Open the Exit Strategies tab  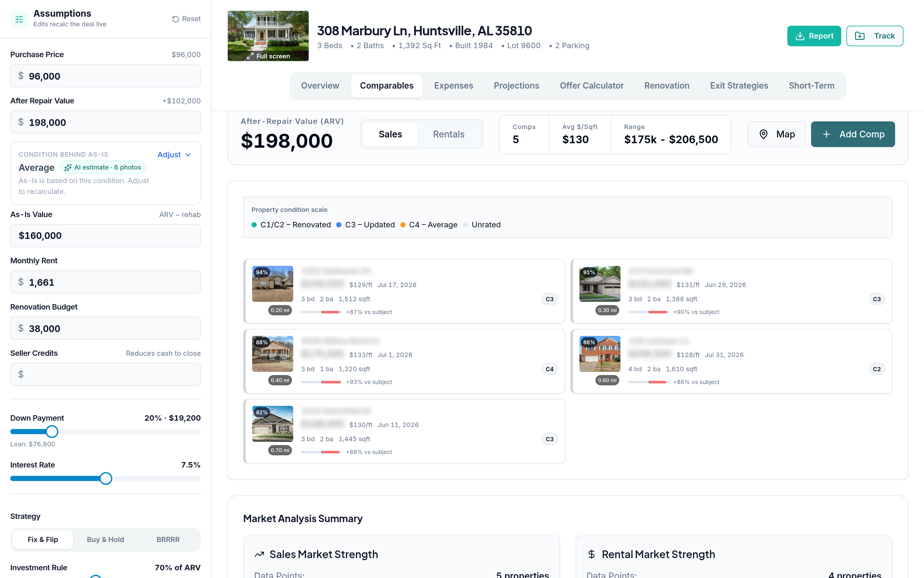(x=739, y=86)
